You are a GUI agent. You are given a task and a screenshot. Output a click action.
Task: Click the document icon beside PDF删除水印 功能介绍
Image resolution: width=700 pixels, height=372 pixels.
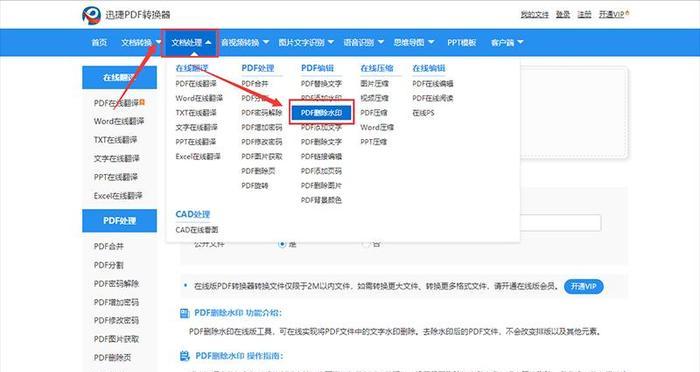[x=184, y=313]
